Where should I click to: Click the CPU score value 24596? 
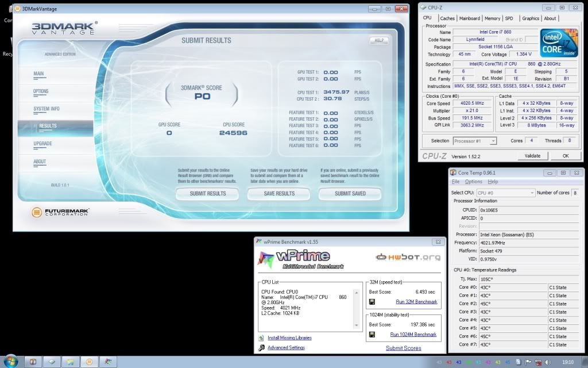click(x=233, y=133)
